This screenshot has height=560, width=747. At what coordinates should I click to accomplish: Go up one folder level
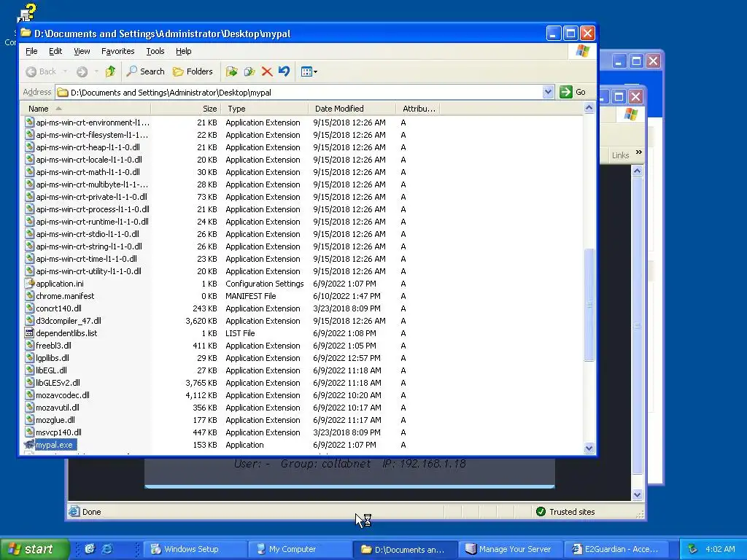point(111,71)
